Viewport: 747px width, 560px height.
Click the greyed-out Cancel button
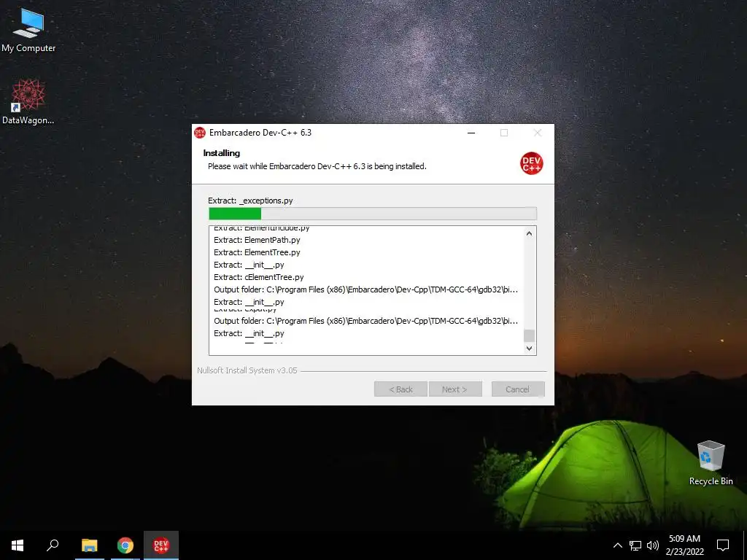518,389
